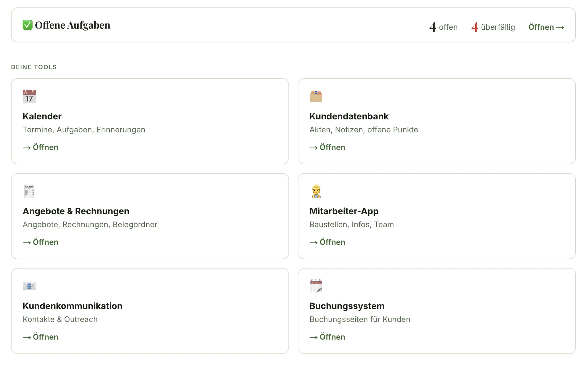The width and height of the screenshot is (588, 365).
Task: Click 'Buchungsseiten für Kunden' description
Action: [x=360, y=319]
